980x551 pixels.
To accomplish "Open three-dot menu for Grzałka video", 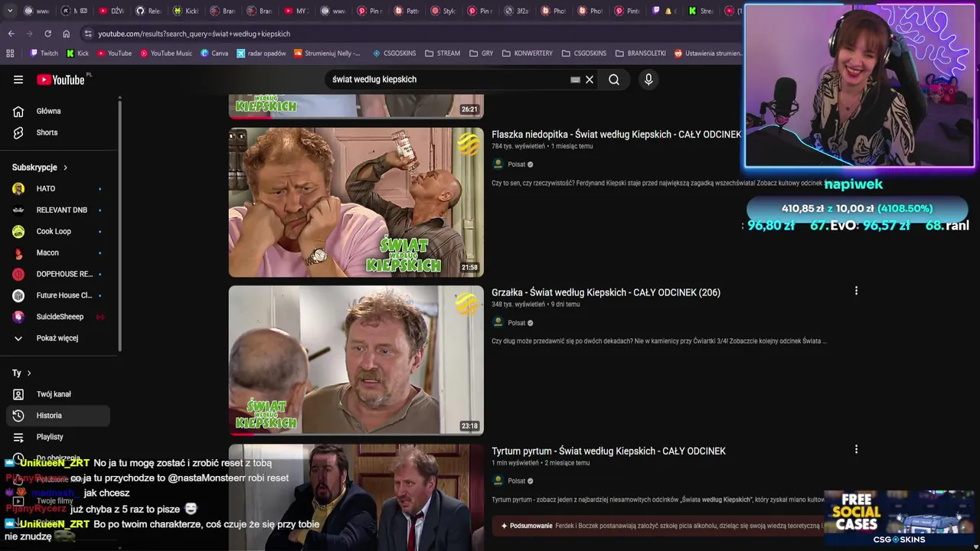I will pos(856,291).
